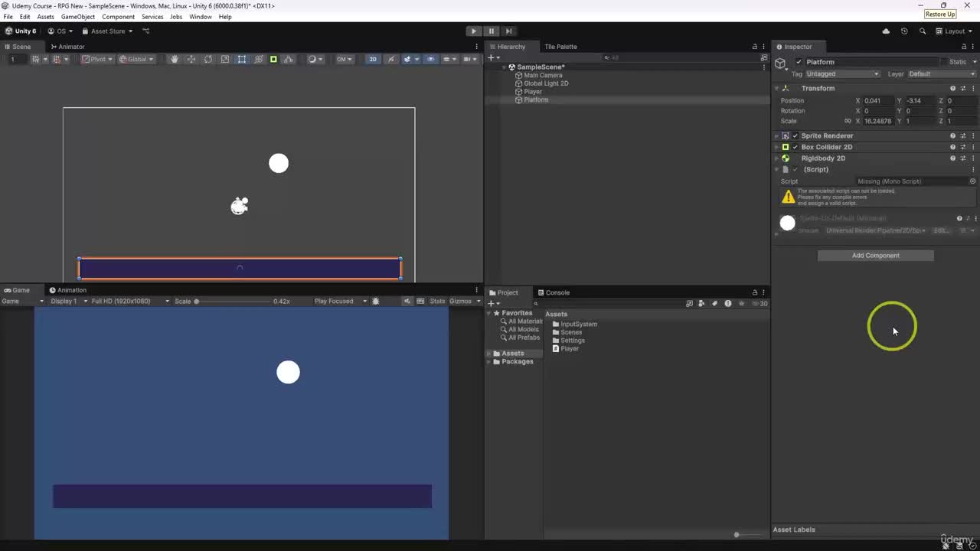Expand the Transform component foldout
The image size is (980, 551).
pyautogui.click(x=777, y=89)
